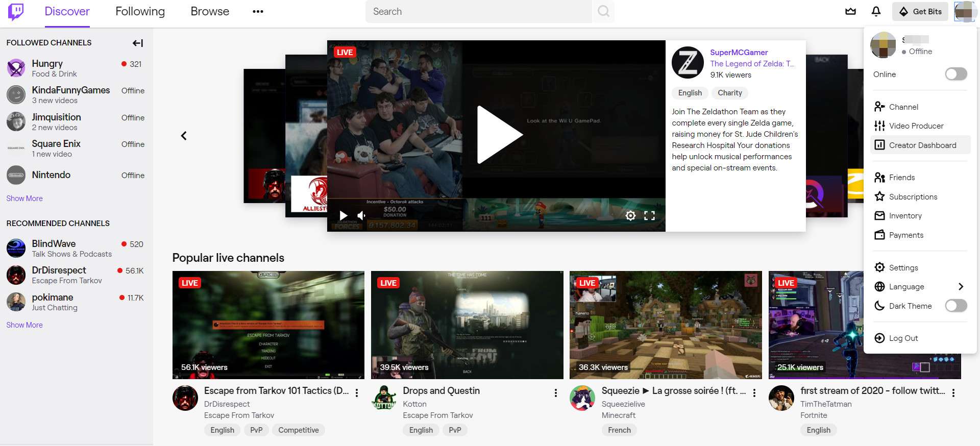Open the video player settings gear
This screenshot has width=980, height=446.
point(630,215)
